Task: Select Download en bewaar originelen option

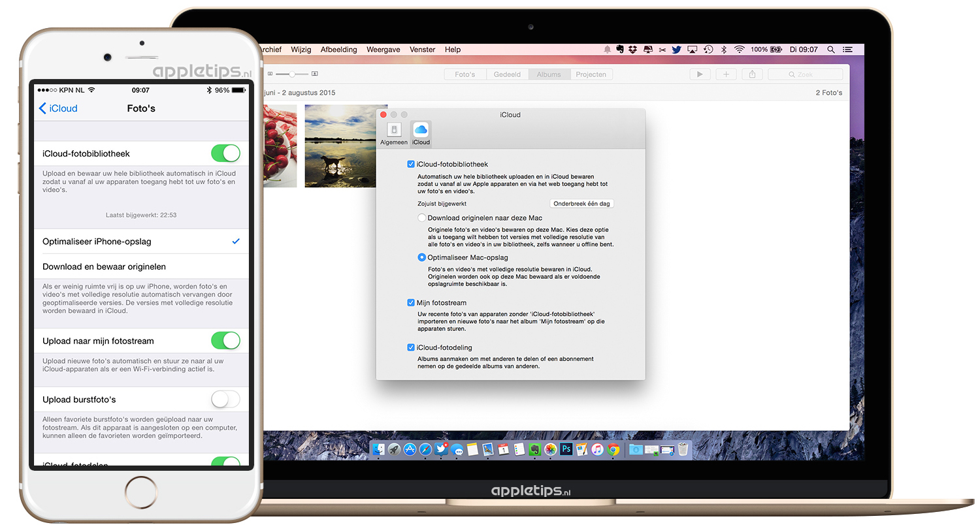Action: click(x=141, y=266)
